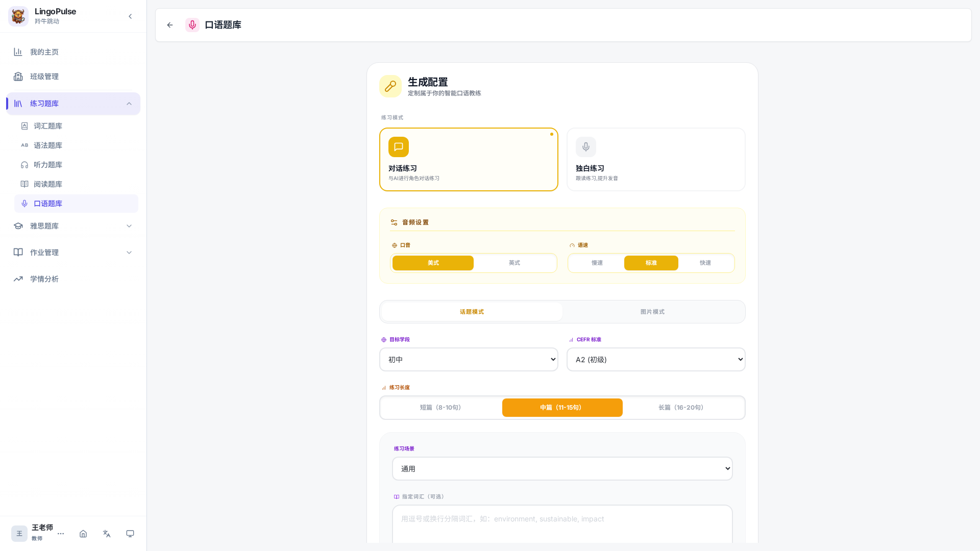This screenshot has width=980, height=551.
Task: Open the CEFR 标准 dropdown showing A2
Action: pyautogui.click(x=656, y=360)
